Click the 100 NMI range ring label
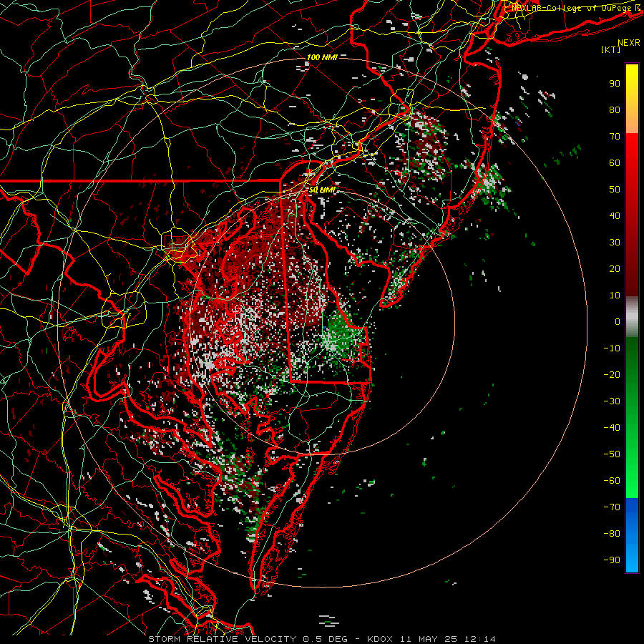Viewport: 644px width, 644px height. coord(322,57)
